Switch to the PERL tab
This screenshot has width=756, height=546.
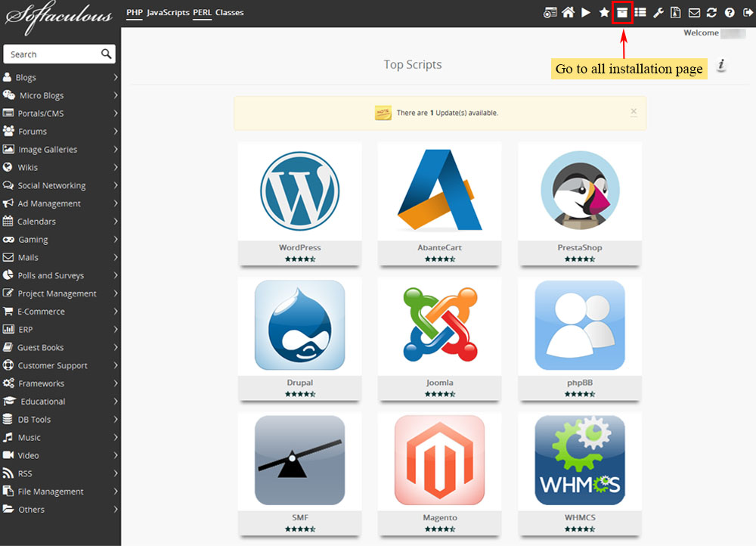tap(202, 13)
